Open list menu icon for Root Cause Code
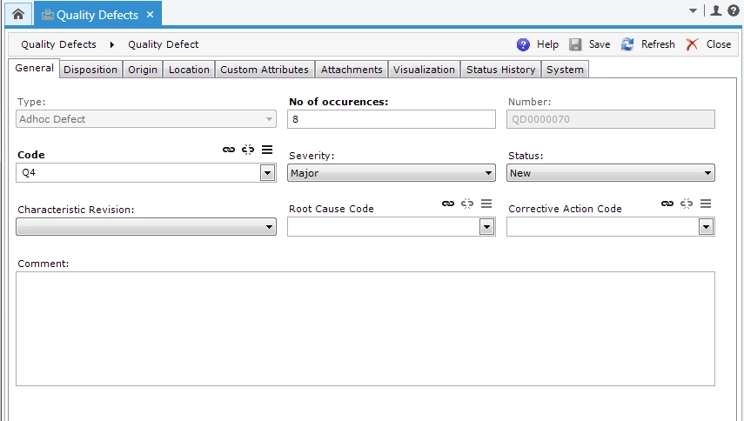Viewport: 744px width, 421px height. click(486, 203)
